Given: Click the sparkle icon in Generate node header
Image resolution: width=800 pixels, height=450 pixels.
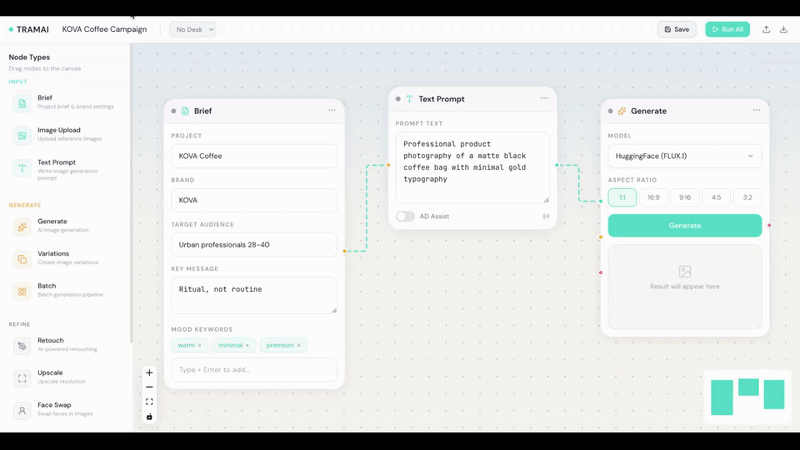Looking at the screenshot, I should [622, 111].
